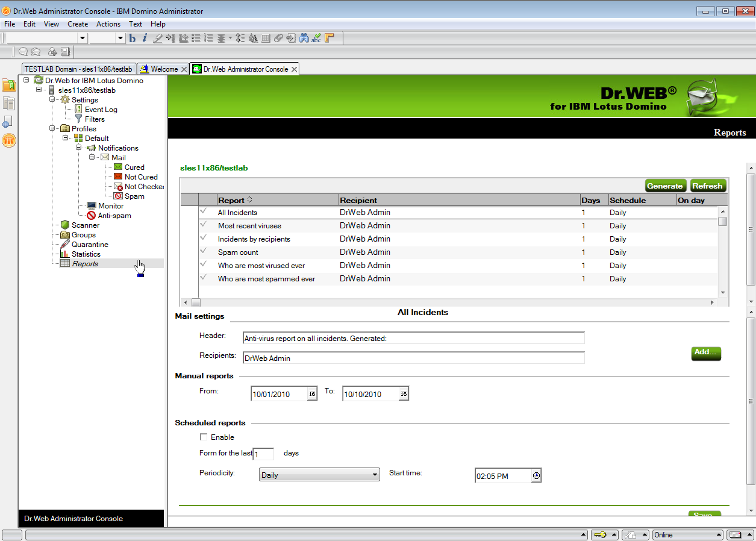Click the orange ruler toolbar icon
Image resolution: width=756 pixels, height=541 pixels.
330,38
